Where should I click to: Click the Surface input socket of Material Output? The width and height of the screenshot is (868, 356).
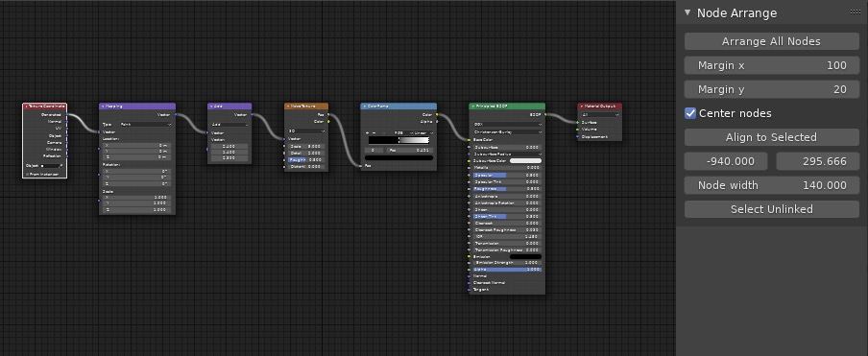577,122
